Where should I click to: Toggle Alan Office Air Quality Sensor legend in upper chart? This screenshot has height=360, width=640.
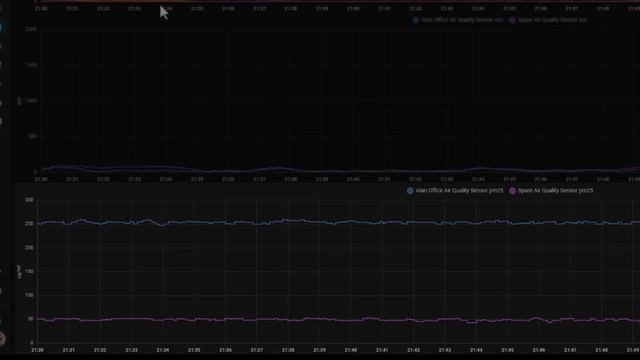(462, 20)
